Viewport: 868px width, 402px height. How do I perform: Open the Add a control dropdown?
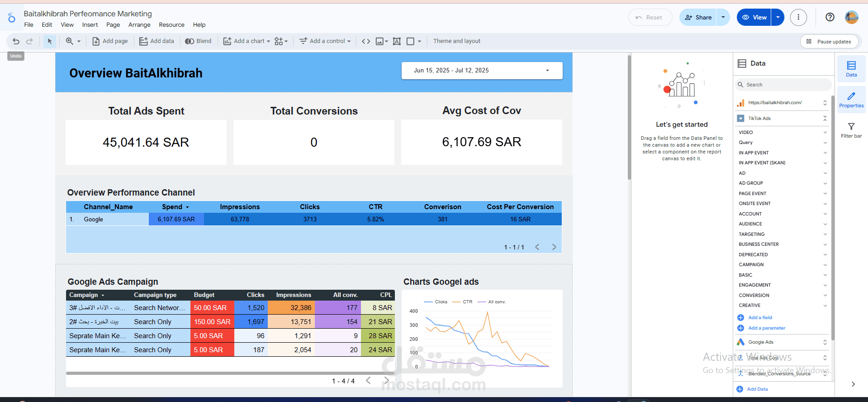325,41
